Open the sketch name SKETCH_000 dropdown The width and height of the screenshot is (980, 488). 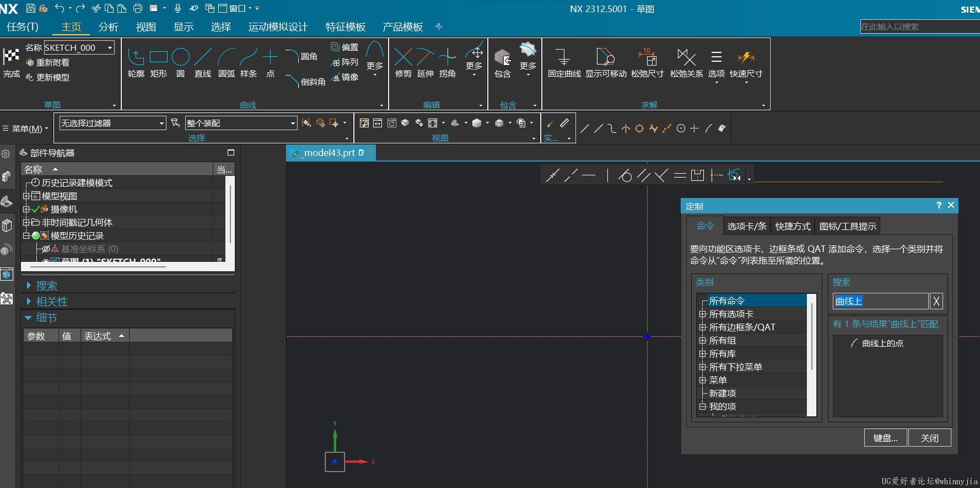(110, 47)
